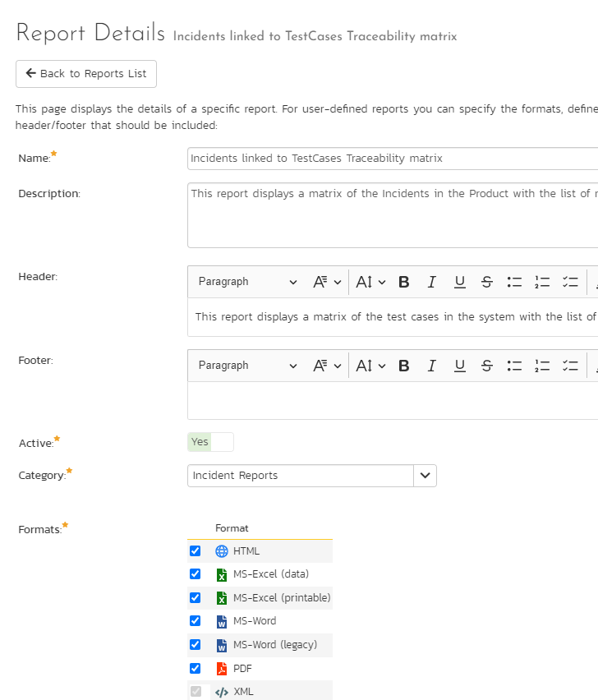Insert bulleted list in Header editor
This screenshot has width=598, height=700.
pos(514,282)
